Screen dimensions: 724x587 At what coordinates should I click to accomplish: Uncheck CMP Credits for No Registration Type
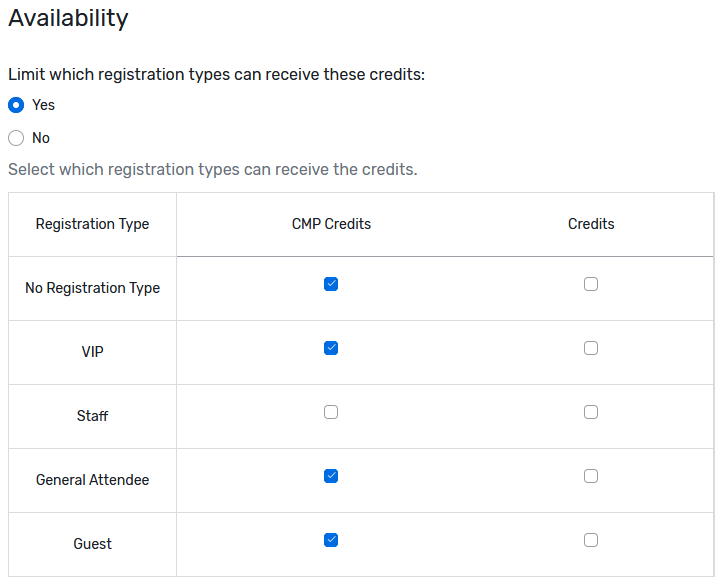point(331,284)
